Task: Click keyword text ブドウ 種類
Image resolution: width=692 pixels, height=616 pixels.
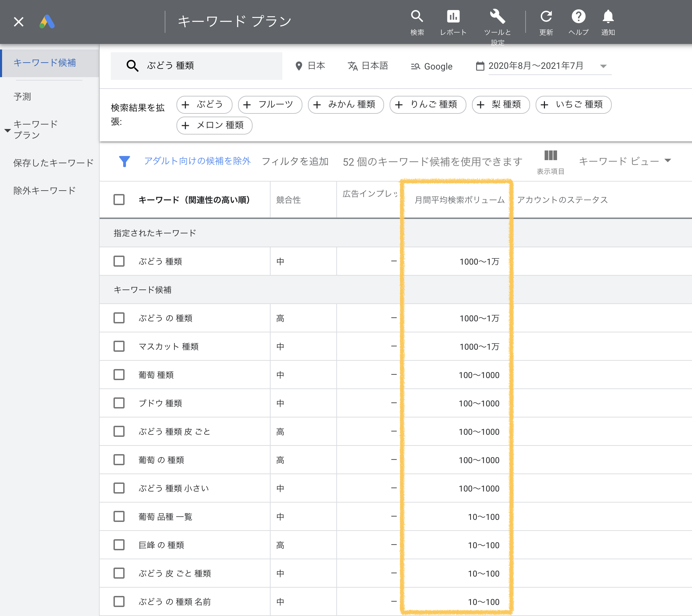Action: (x=160, y=403)
